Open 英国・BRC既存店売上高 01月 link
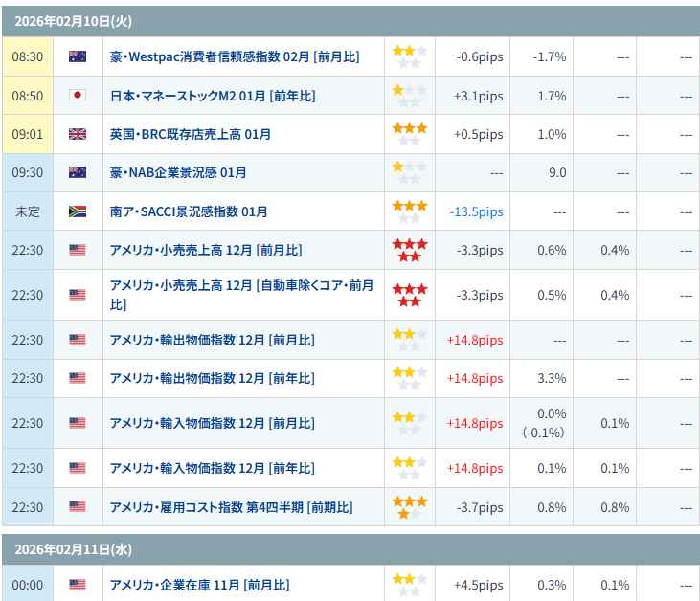 pos(191,134)
